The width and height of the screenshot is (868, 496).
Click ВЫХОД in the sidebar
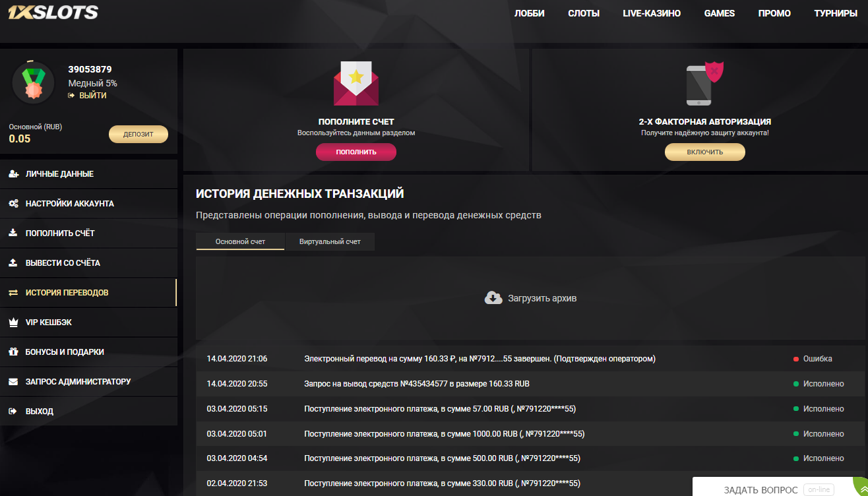click(x=89, y=412)
